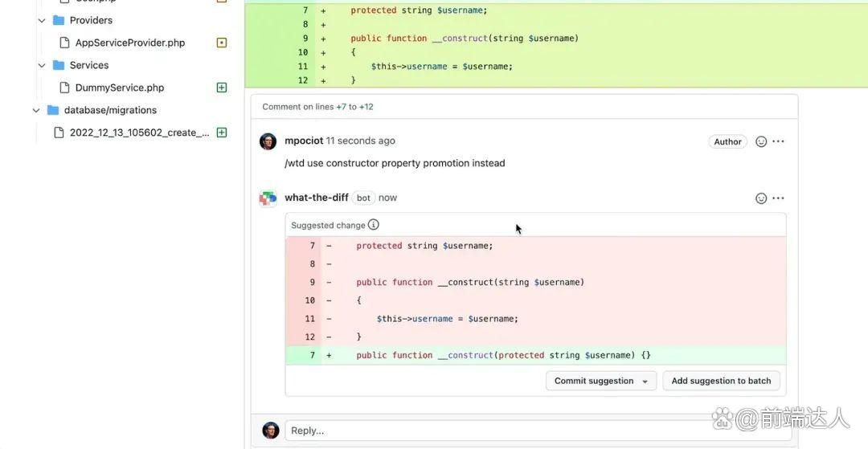Open AppServiceProvider.php in the file tree
This screenshot has height=449, width=868.
coord(129,43)
